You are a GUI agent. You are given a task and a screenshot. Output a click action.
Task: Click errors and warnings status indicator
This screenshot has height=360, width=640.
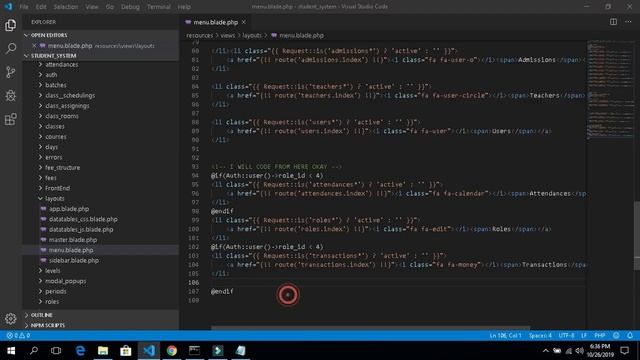(18, 336)
